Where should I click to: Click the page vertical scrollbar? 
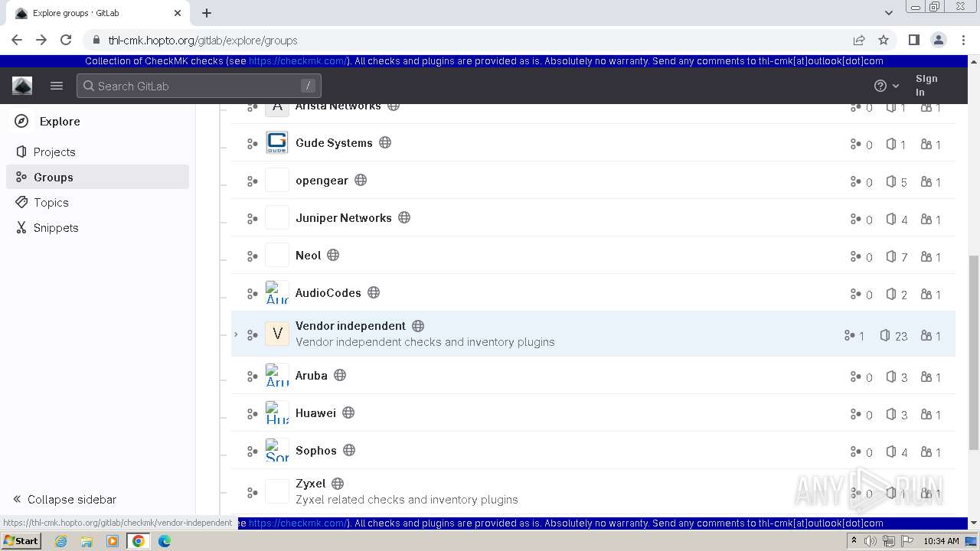(974, 353)
